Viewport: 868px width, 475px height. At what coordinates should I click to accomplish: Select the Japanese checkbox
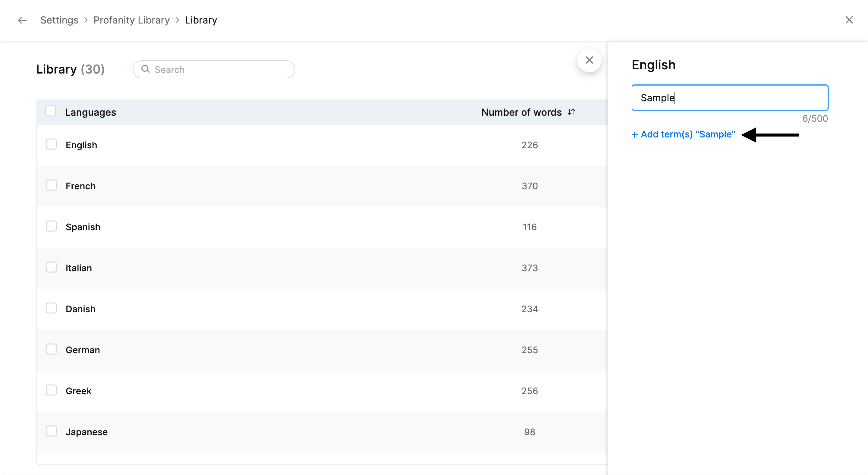tap(51, 431)
